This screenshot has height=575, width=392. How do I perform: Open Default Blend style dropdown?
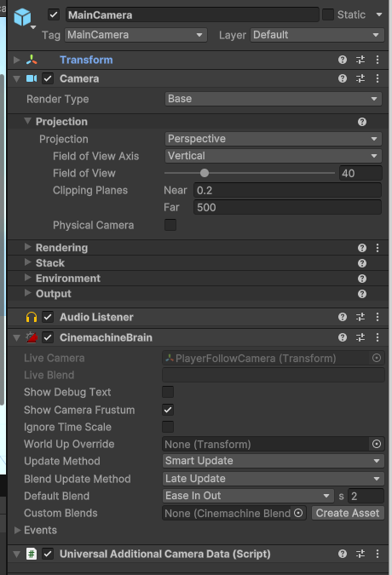coord(248,496)
